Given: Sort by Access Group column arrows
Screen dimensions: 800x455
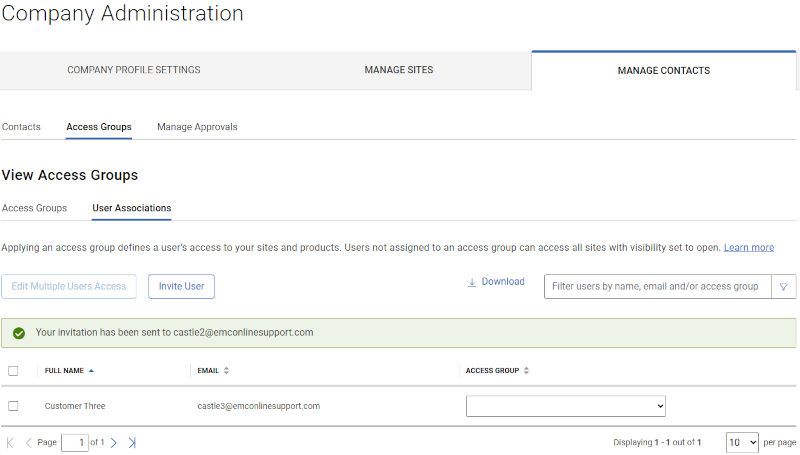Looking at the screenshot, I should click(x=527, y=370).
